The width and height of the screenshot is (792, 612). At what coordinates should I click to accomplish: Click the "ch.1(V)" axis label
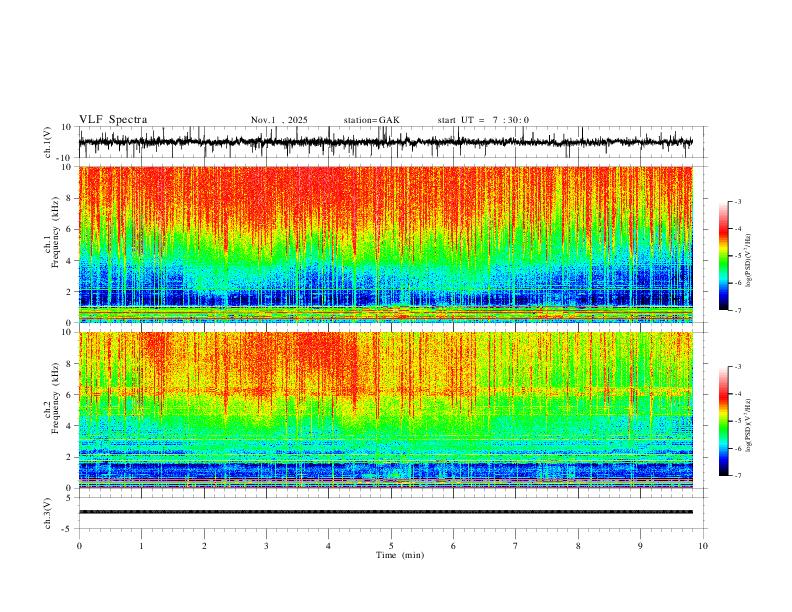pos(48,142)
